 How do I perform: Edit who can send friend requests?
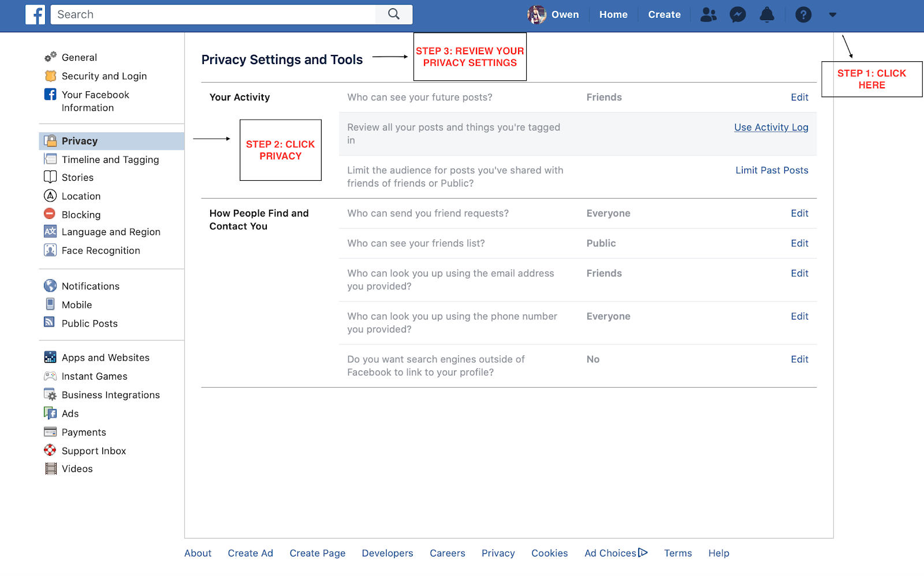(799, 213)
